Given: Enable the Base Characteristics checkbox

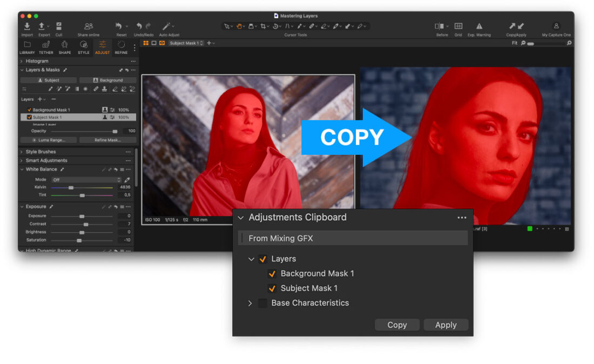Looking at the screenshot, I should tap(262, 303).
